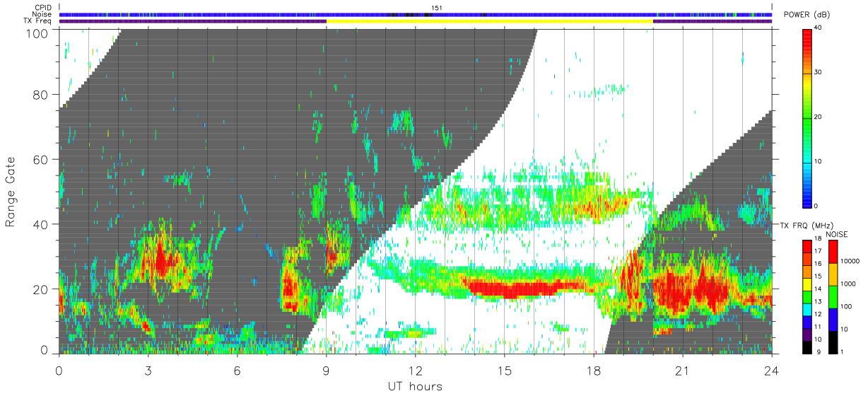Click the "9" tick on the UT hours axis
This screenshot has width=868, height=401.
[326, 372]
